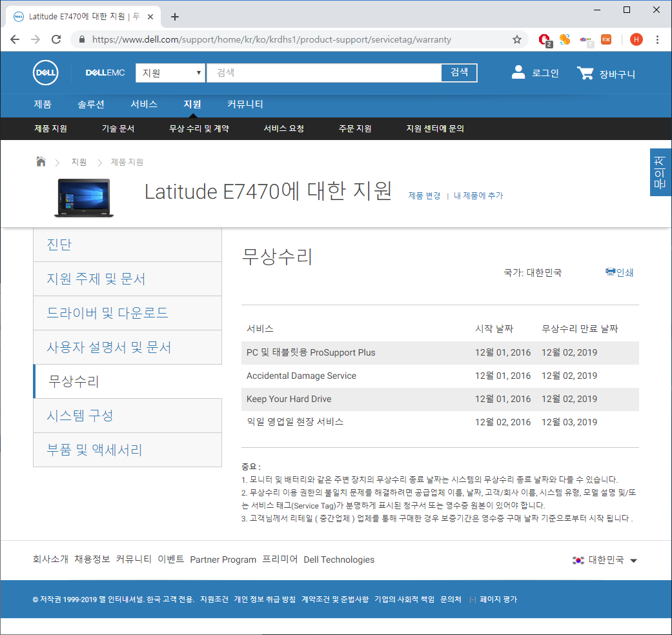Viewport: 672px width, 635px height.
Task: Click the Partner Program footer link
Action: [x=223, y=560]
